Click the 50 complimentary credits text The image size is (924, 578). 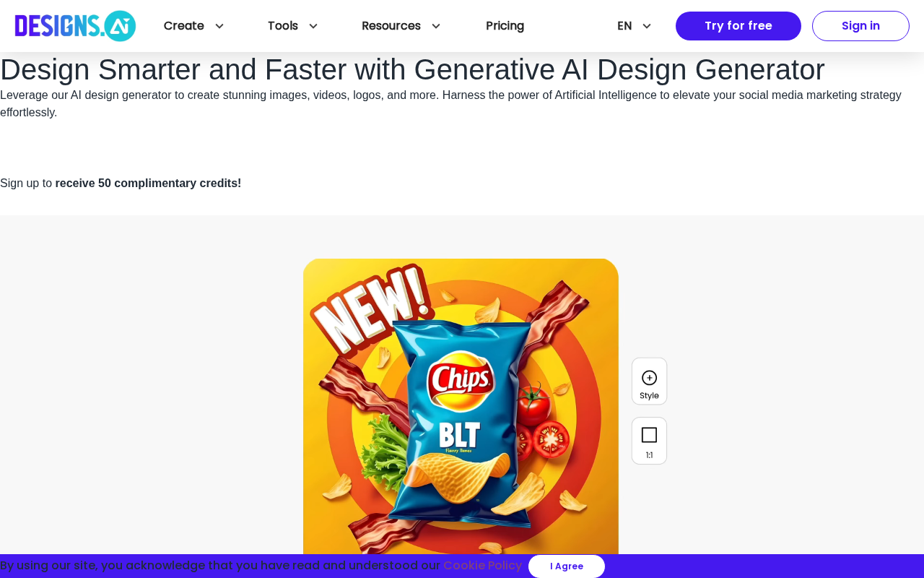click(x=148, y=184)
